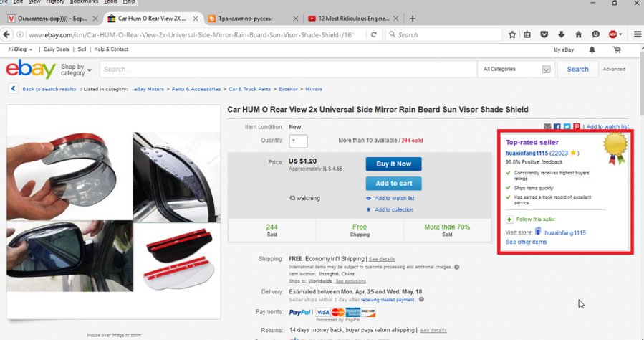Click the seller feedback score 22023

pyautogui.click(x=559, y=153)
